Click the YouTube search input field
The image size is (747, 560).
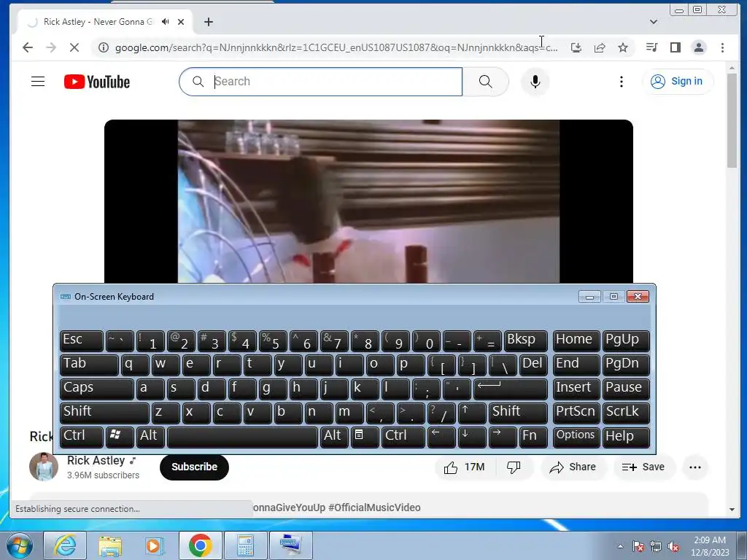(x=321, y=82)
